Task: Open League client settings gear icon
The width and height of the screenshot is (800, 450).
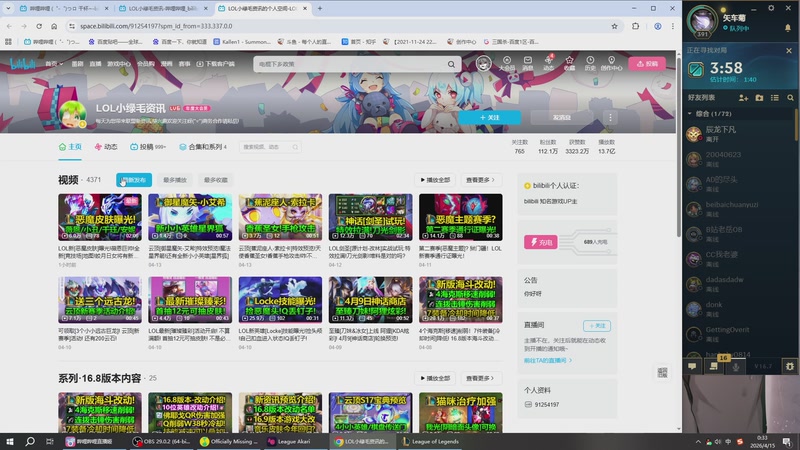Action: coord(771,8)
